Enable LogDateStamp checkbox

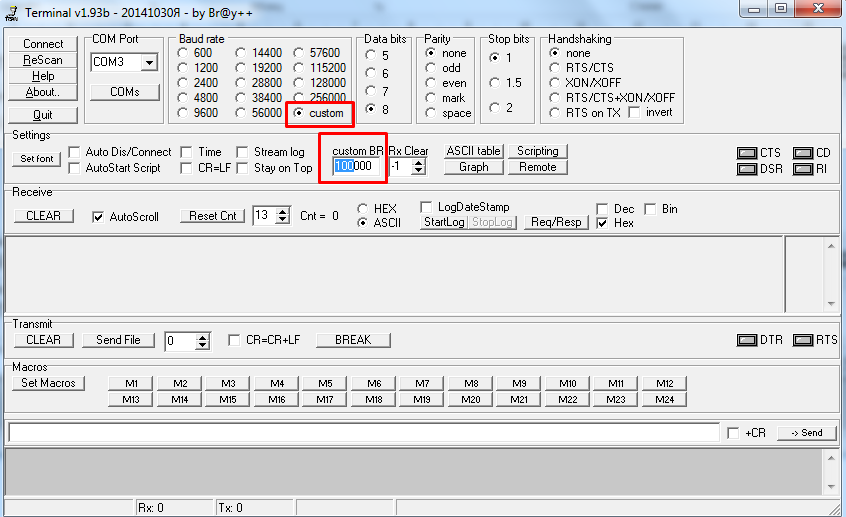pos(426,207)
